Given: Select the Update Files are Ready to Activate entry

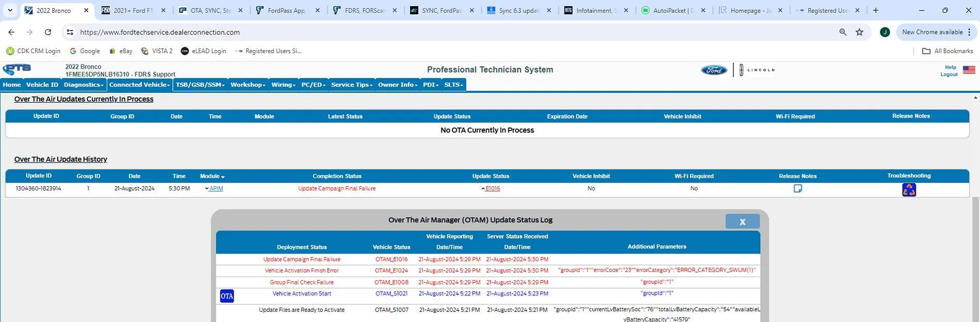Looking at the screenshot, I should pos(302,310).
